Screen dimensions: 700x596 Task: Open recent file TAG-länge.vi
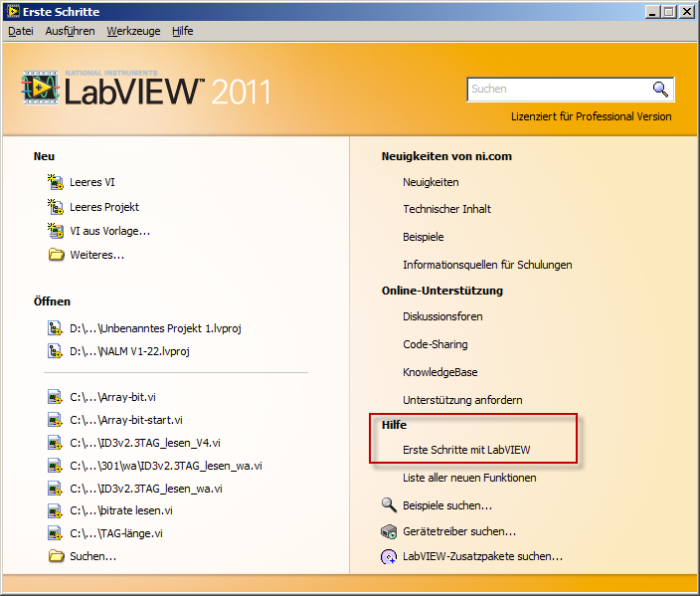click(x=116, y=533)
